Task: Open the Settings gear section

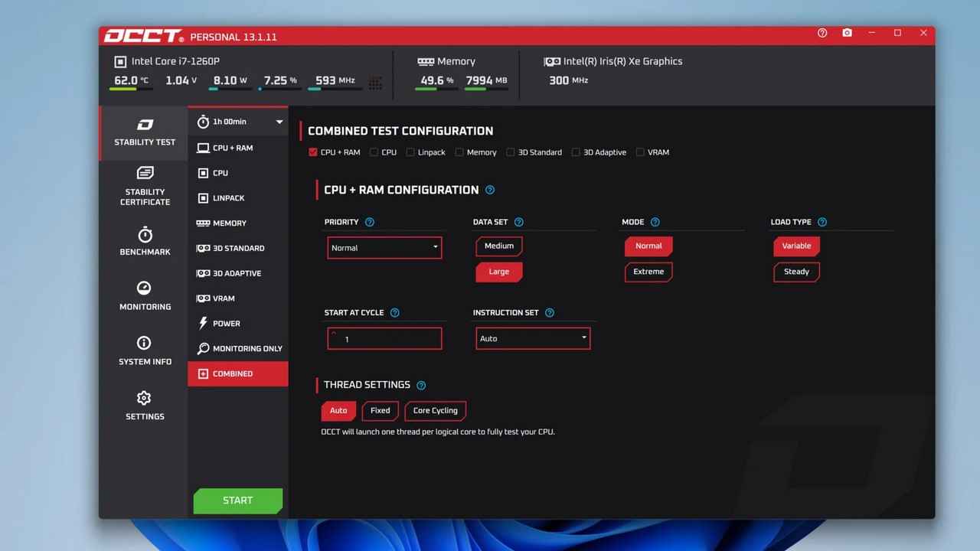Action: point(145,406)
